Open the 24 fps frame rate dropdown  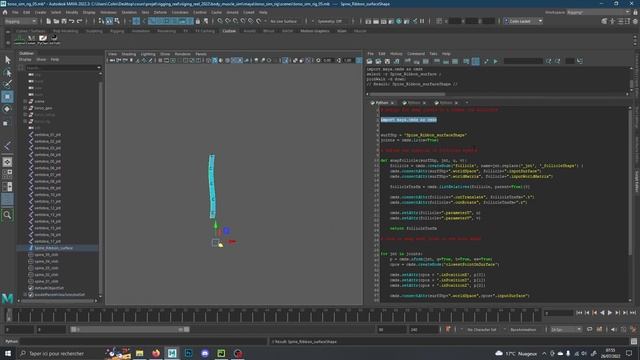click(x=566, y=329)
